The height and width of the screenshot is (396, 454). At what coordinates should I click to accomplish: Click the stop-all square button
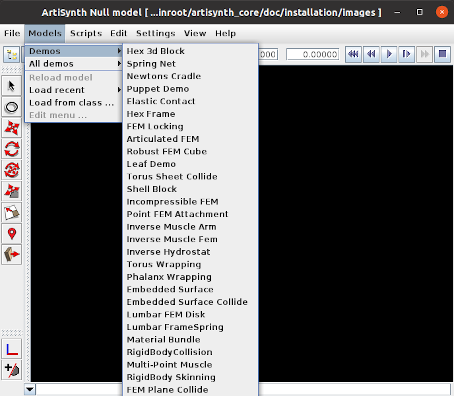(442, 54)
